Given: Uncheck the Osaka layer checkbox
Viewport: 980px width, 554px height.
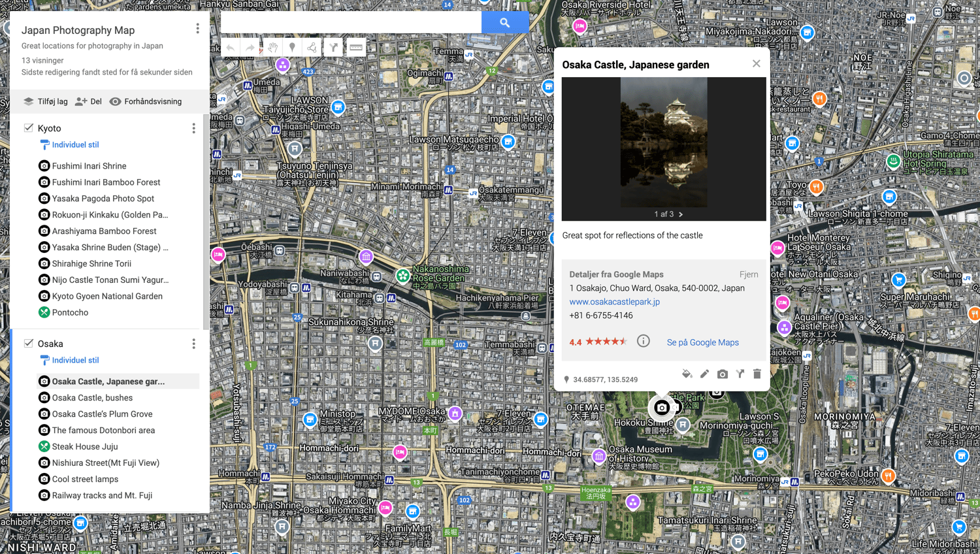Looking at the screenshot, I should pos(29,343).
